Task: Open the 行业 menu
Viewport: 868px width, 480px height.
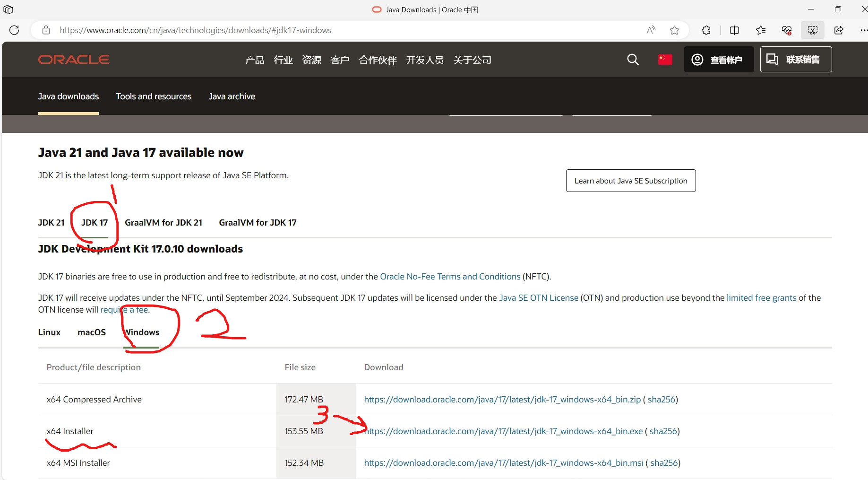Action: (x=283, y=60)
